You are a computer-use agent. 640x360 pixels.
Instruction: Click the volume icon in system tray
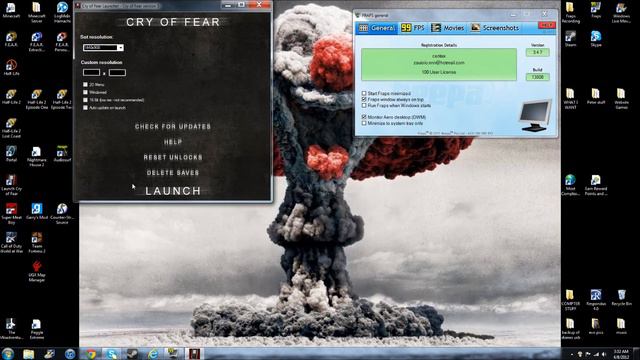tap(604, 354)
